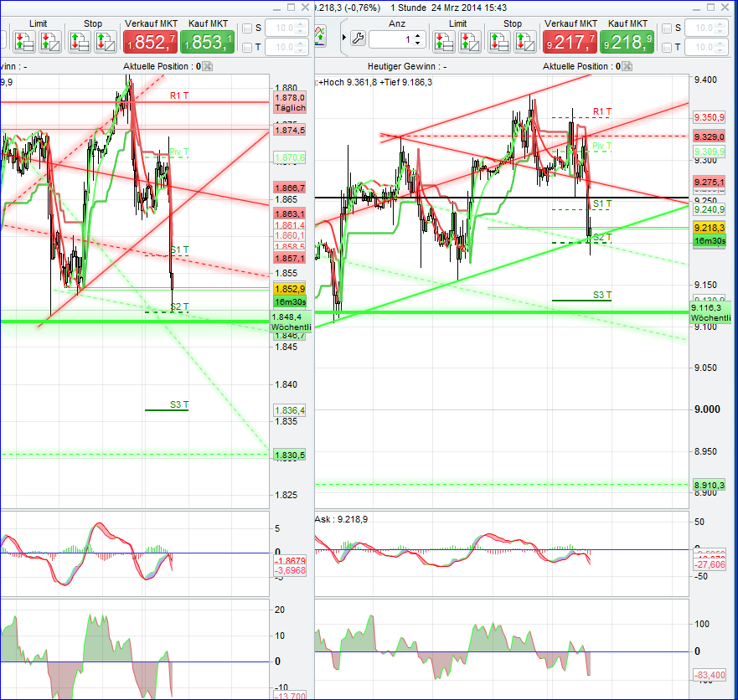Click the green indicator chart icon near left toolbar
738x700 pixels.
tap(320, 36)
